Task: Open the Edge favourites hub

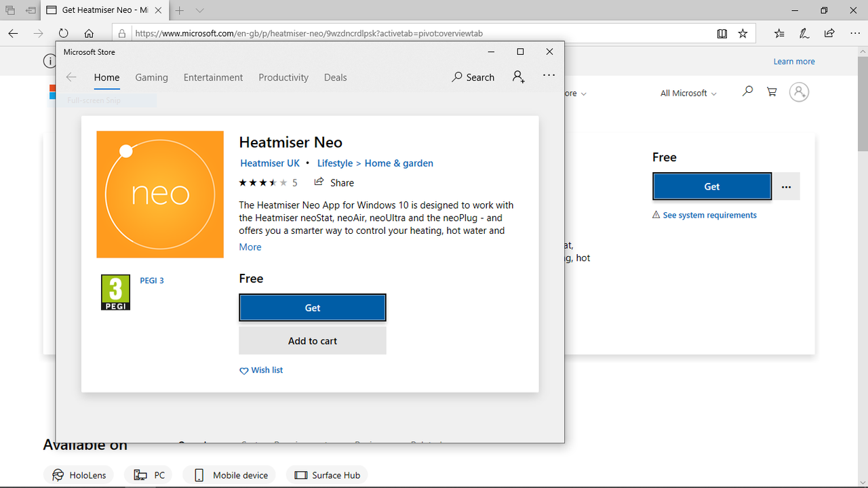Action: (x=779, y=33)
